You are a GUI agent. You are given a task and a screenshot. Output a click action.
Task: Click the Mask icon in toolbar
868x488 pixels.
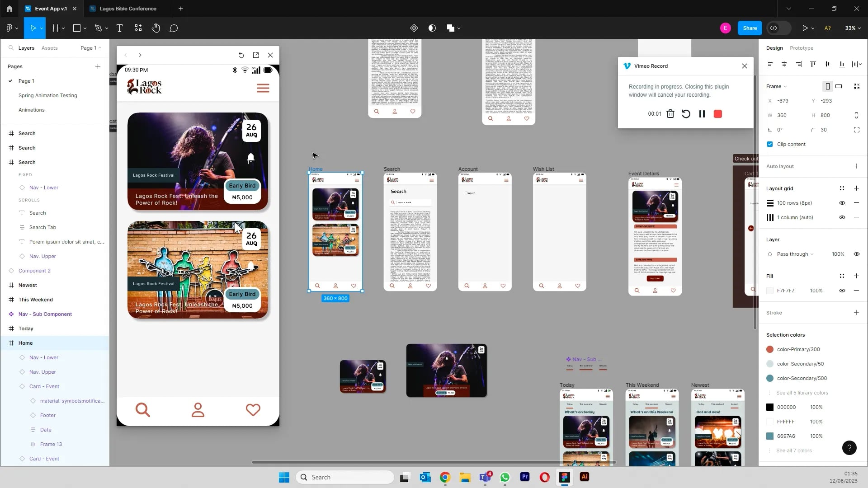coord(432,28)
